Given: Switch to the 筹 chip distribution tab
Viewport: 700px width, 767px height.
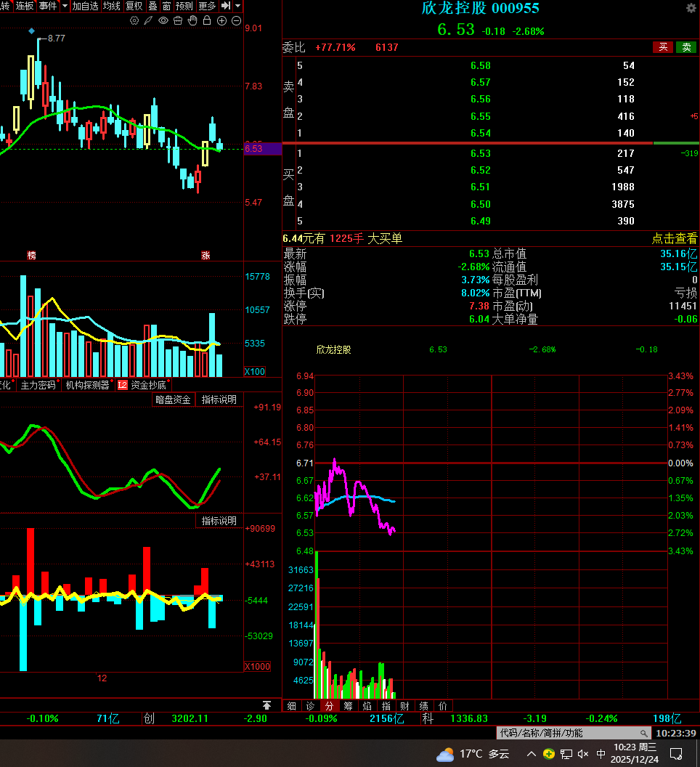Looking at the screenshot, I should tap(348, 706).
